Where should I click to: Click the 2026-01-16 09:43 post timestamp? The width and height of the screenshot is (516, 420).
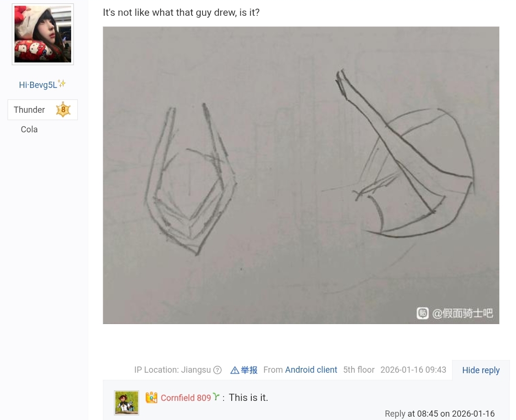413,370
